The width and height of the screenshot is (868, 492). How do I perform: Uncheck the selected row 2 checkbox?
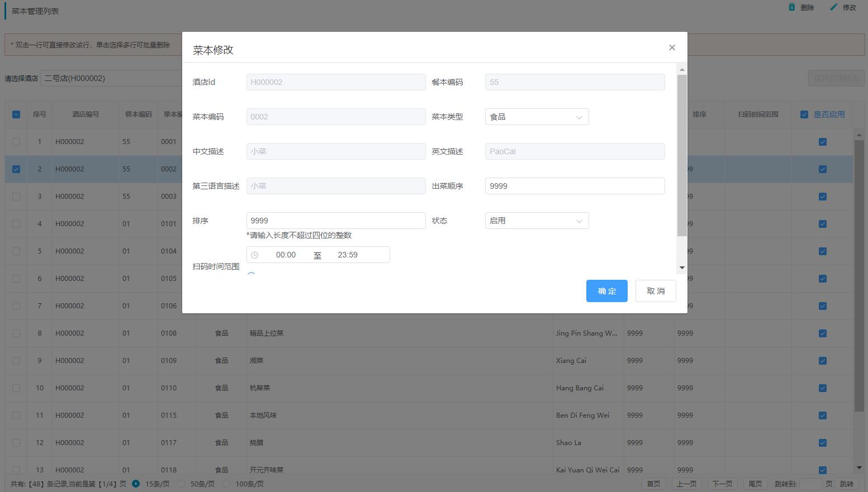[16, 169]
